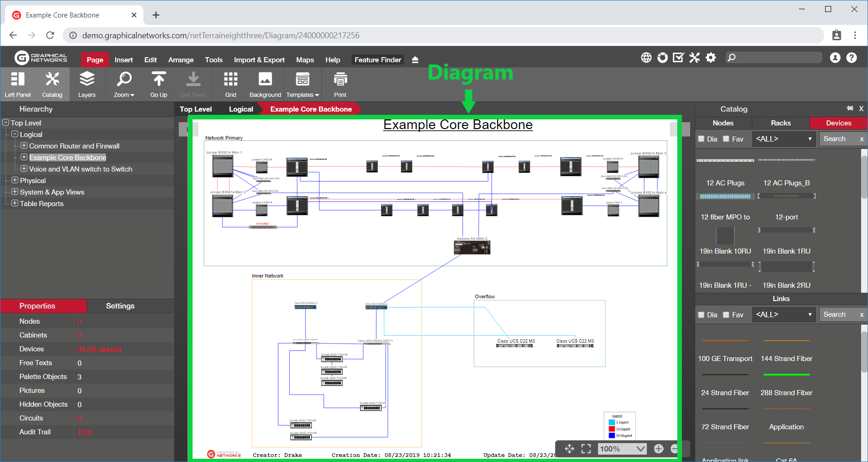Open the 100% zoom level dropdown

point(622,449)
